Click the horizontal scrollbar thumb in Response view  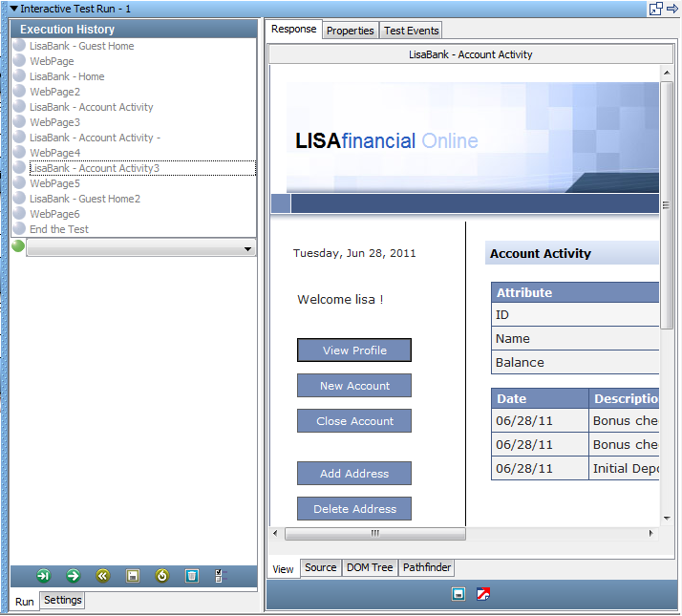click(x=375, y=533)
